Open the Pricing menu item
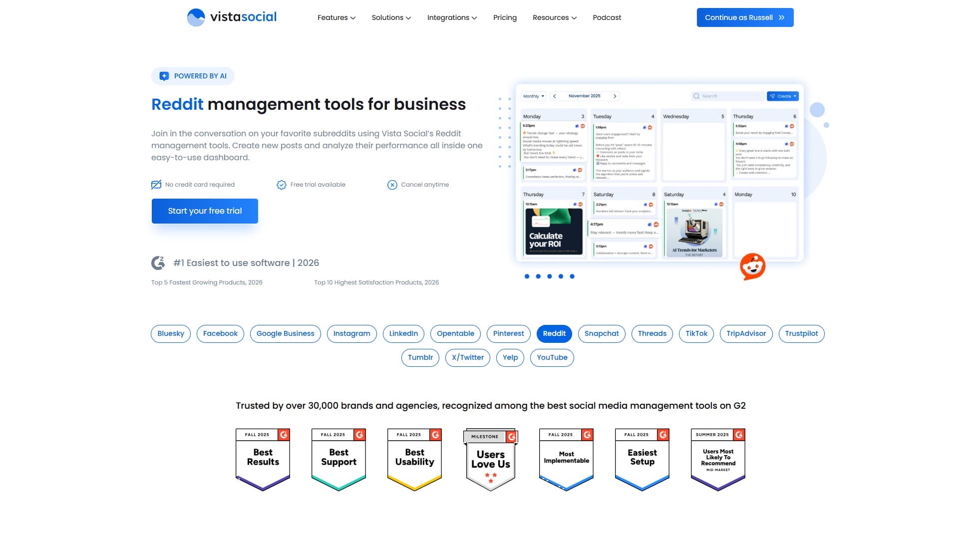Screen dimensions: 980x539 tap(505, 17)
